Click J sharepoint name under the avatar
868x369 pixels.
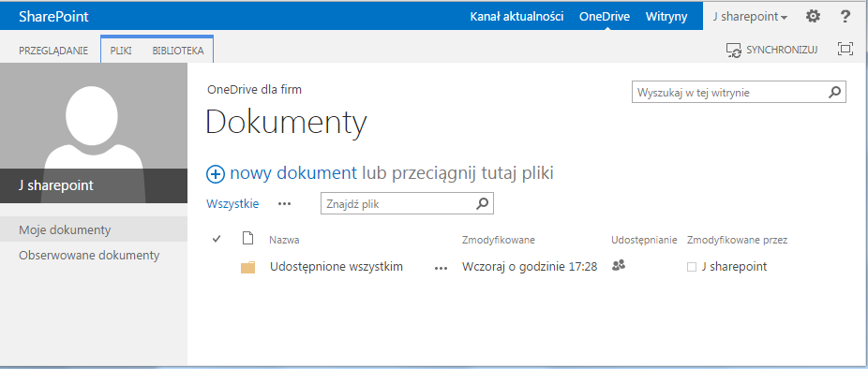(x=56, y=185)
